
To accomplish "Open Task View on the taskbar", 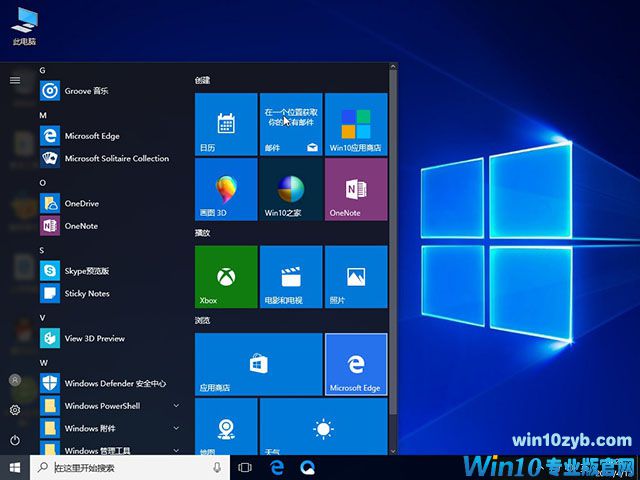I will coord(246,467).
